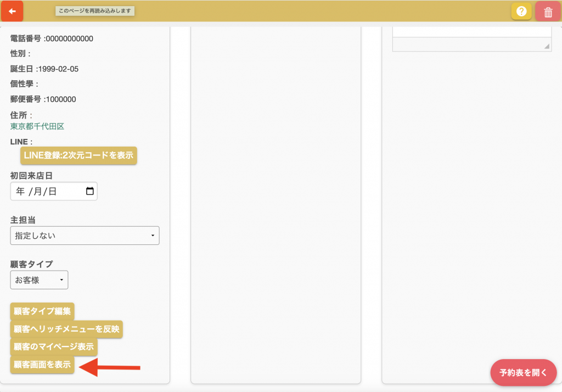Open the address link 東京都千代田区
Viewport: 562px width, 392px height.
point(37,126)
